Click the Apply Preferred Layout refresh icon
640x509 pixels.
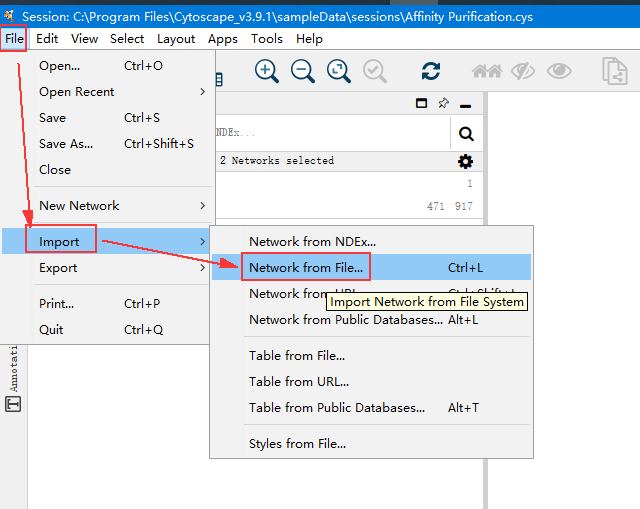click(x=431, y=70)
